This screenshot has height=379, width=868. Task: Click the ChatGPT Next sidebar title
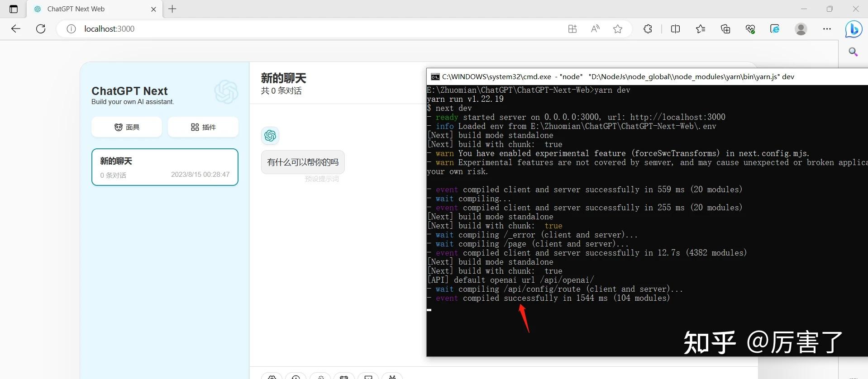pyautogui.click(x=129, y=91)
